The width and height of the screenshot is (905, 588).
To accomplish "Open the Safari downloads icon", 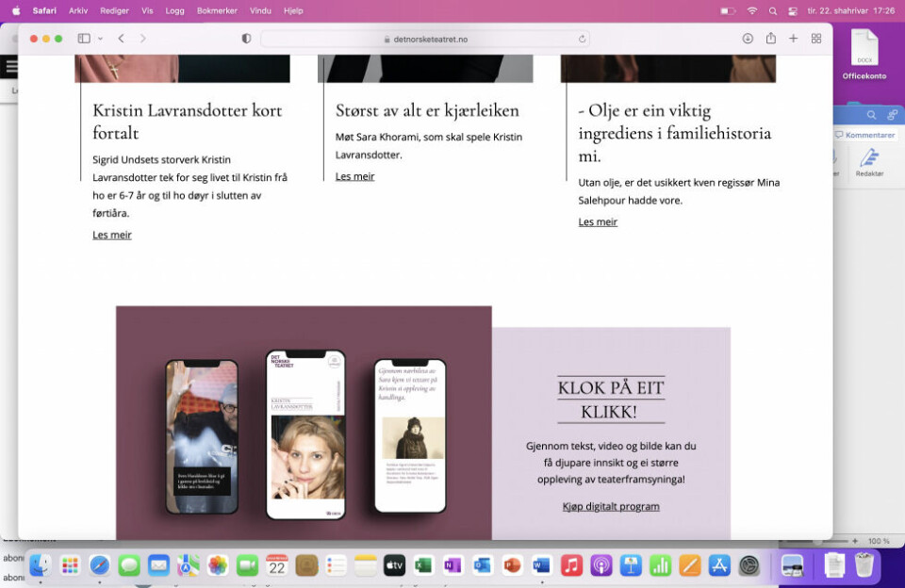I will click(748, 39).
